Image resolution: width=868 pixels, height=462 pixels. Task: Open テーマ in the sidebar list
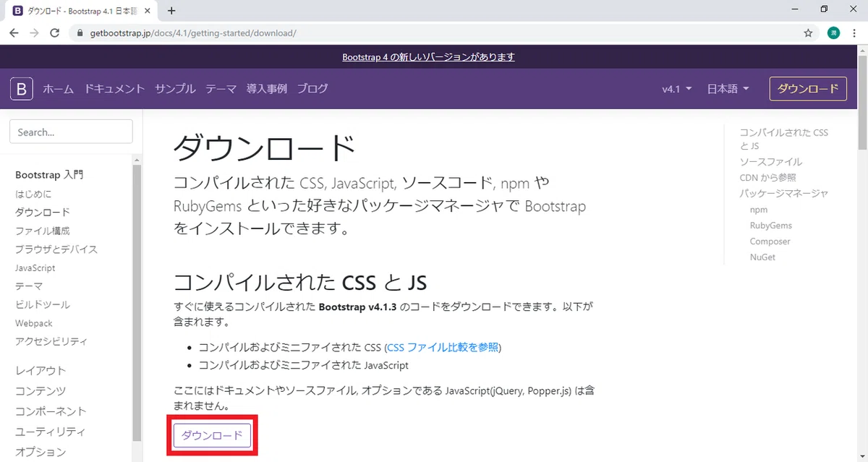(x=29, y=286)
